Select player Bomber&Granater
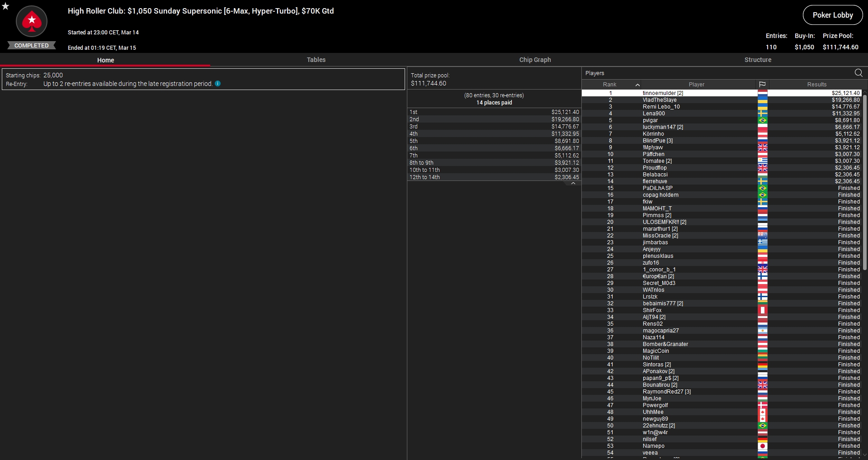The height and width of the screenshot is (460, 868). [x=722, y=344]
